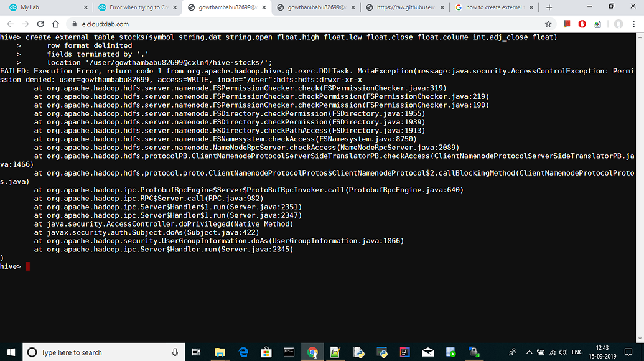This screenshot has height=361, width=644.
Task: Launch the Command Prompt from the taskbar
Action: (289, 352)
